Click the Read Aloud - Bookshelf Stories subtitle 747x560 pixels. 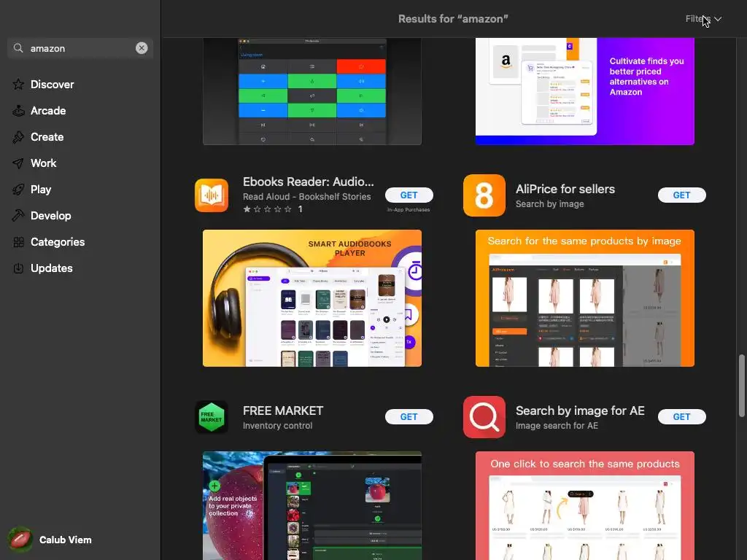coord(307,197)
